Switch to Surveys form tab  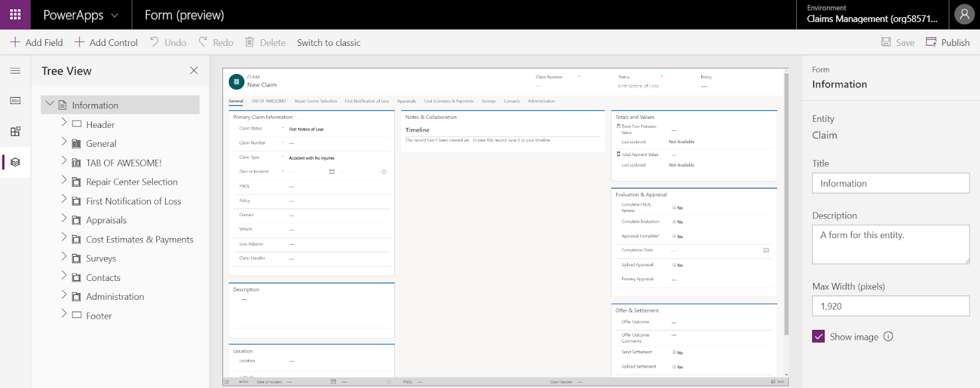489,101
